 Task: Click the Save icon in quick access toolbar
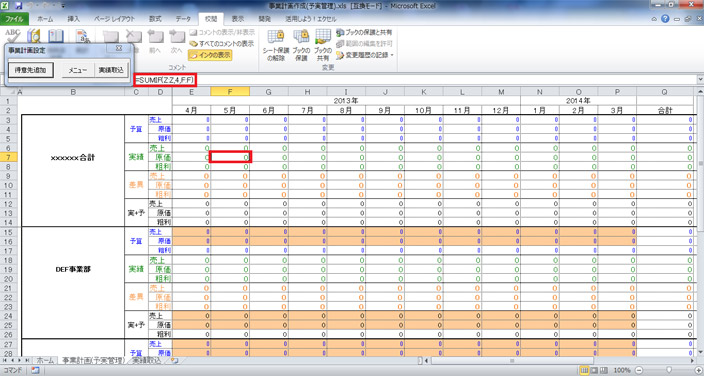point(18,6)
